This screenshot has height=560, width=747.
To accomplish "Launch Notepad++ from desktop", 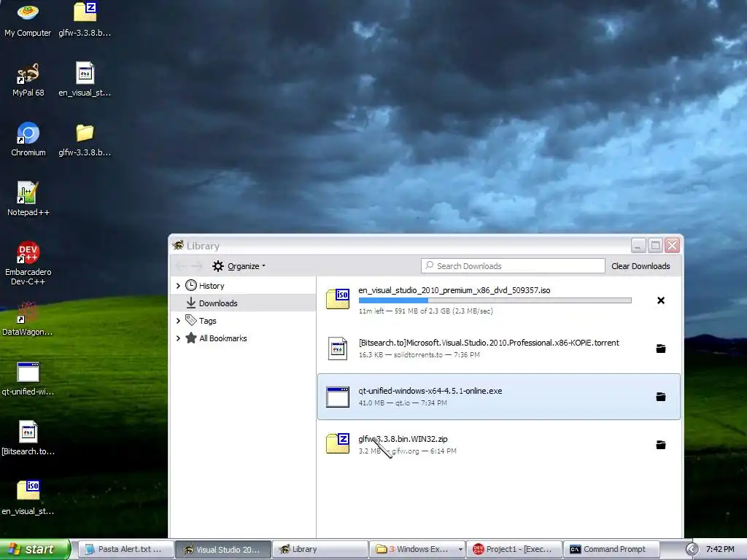I will pos(28,200).
